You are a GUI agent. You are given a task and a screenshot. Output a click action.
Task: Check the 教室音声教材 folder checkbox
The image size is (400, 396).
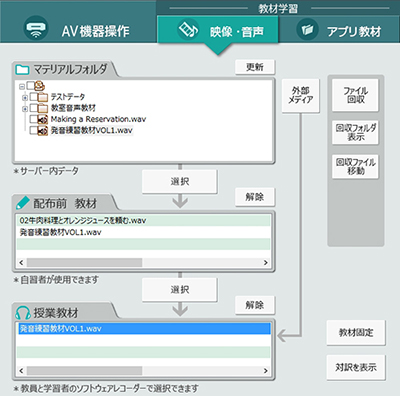pyautogui.click(x=34, y=108)
